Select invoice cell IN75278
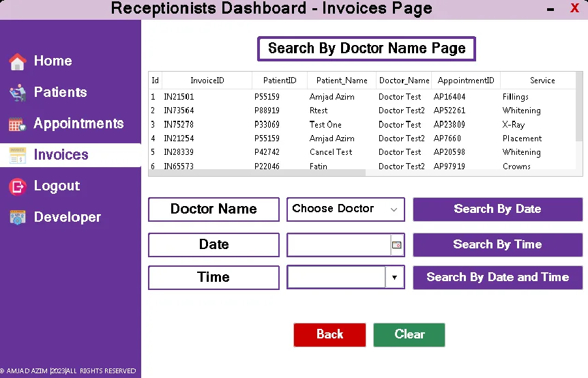 pyautogui.click(x=179, y=124)
